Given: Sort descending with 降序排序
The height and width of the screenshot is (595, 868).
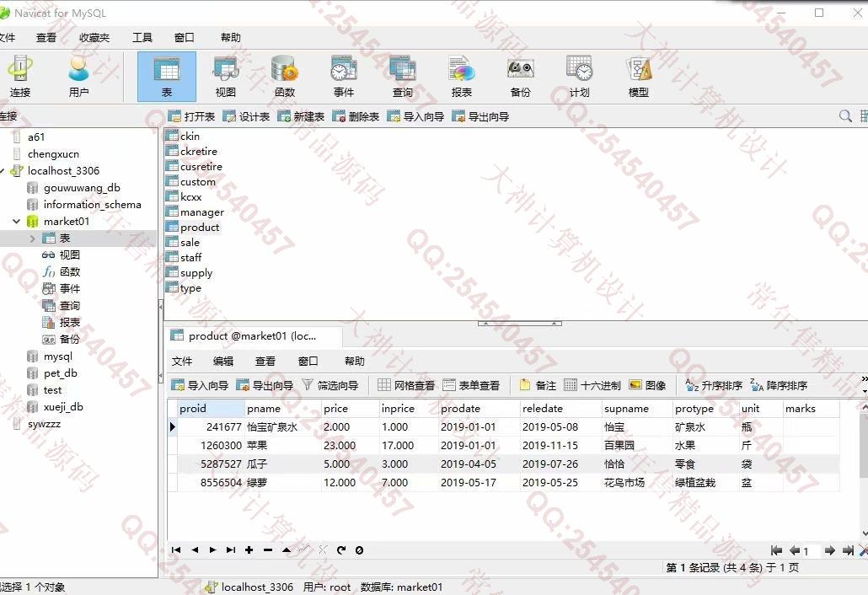Looking at the screenshot, I should click(779, 385).
